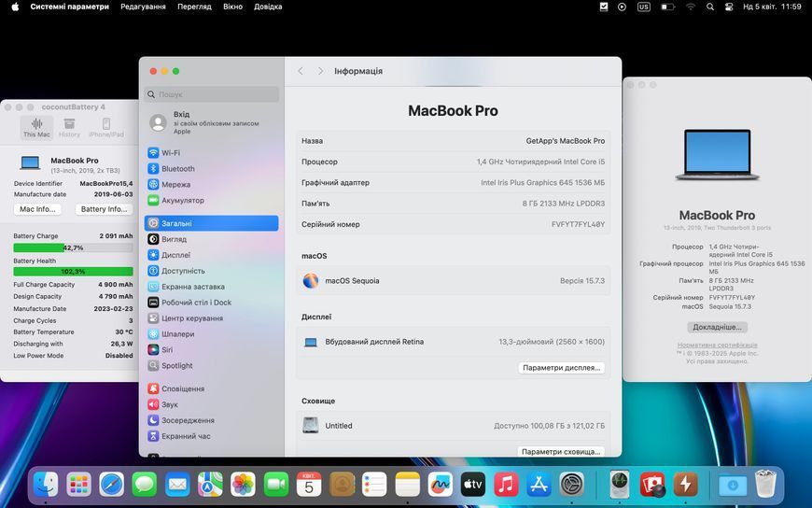Open Photos app in the Dock
This screenshot has height=508, width=812.
tap(243, 484)
